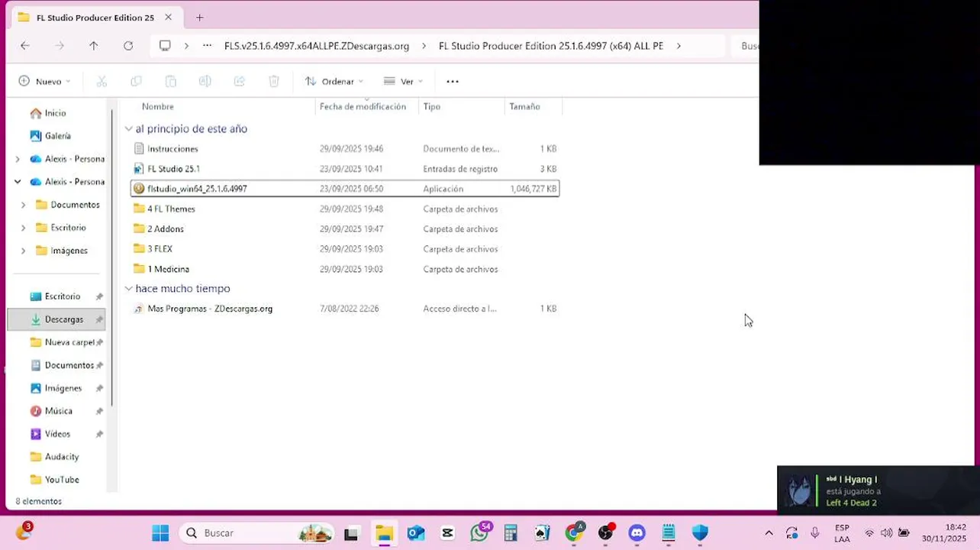Open the address bar ellipsis for hidden folders
This screenshot has width=980, height=550.
(207, 46)
